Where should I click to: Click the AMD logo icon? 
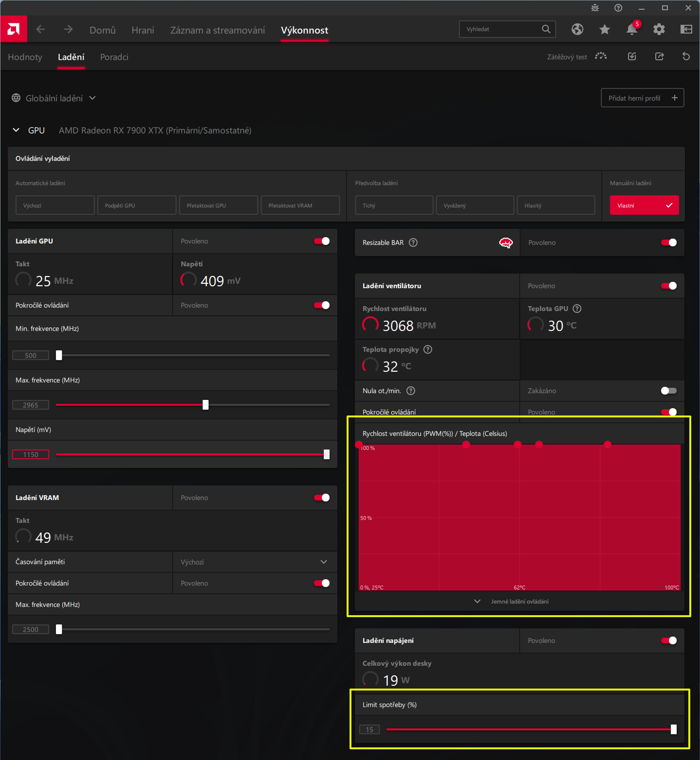[x=14, y=29]
